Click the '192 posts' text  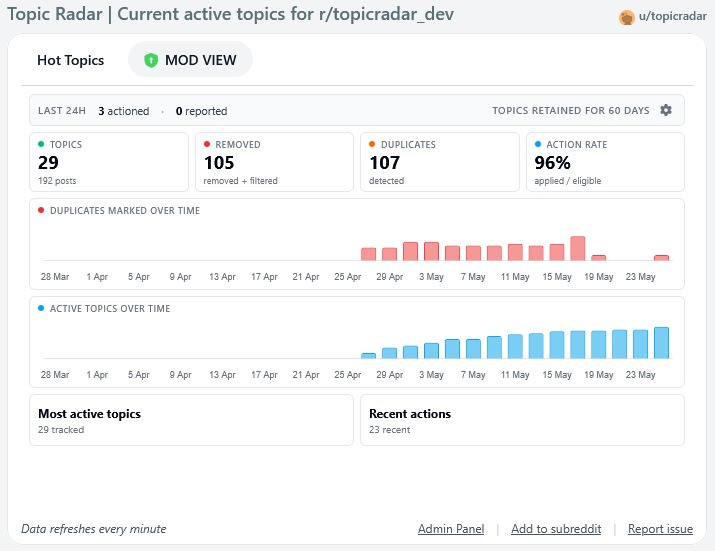57,181
